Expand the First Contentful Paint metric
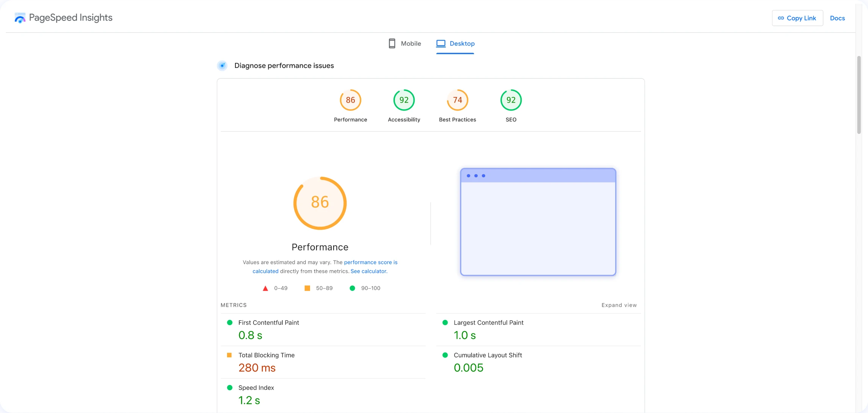The image size is (868, 413). (268, 322)
